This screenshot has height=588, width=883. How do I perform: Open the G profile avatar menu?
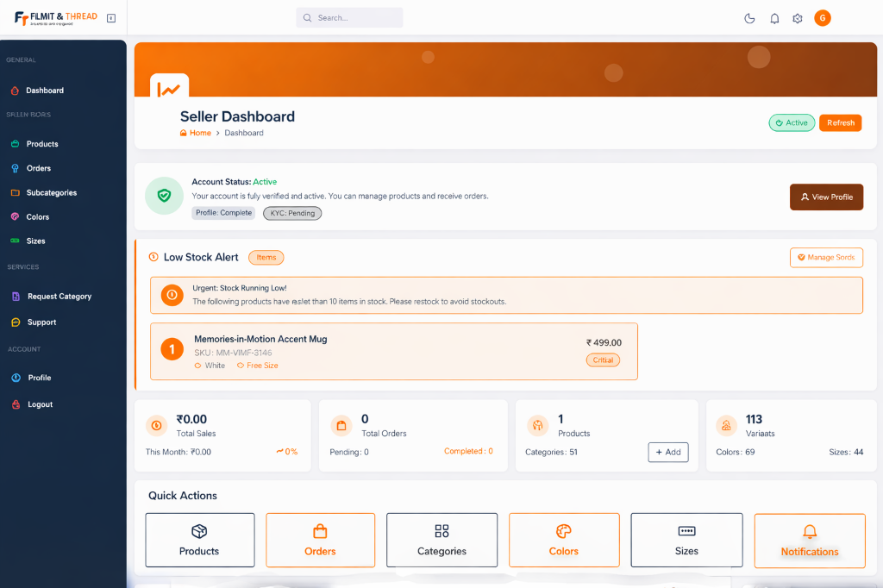(x=822, y=17)
